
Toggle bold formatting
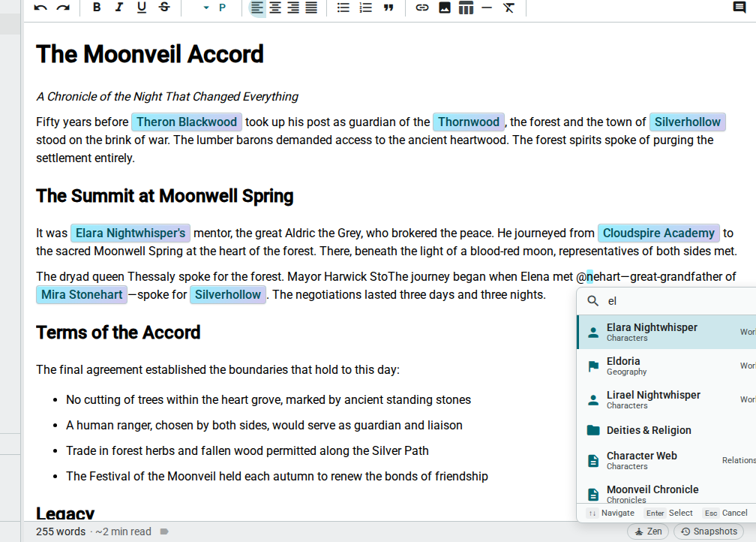point(97,8)
